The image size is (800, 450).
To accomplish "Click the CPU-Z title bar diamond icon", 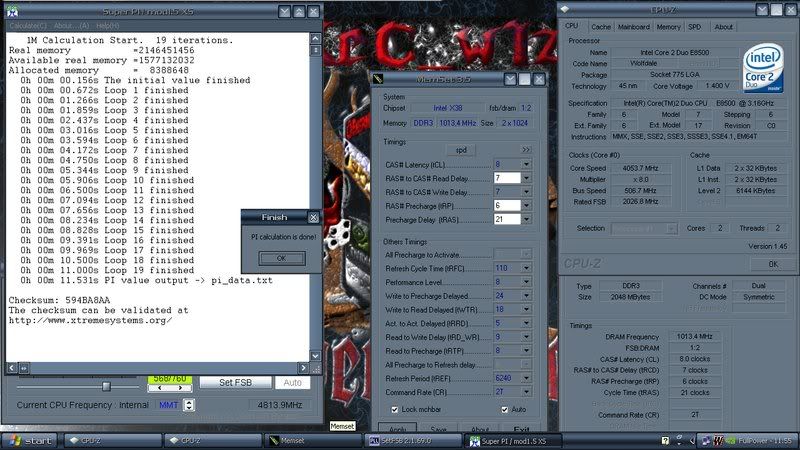I will coord(565,9).
